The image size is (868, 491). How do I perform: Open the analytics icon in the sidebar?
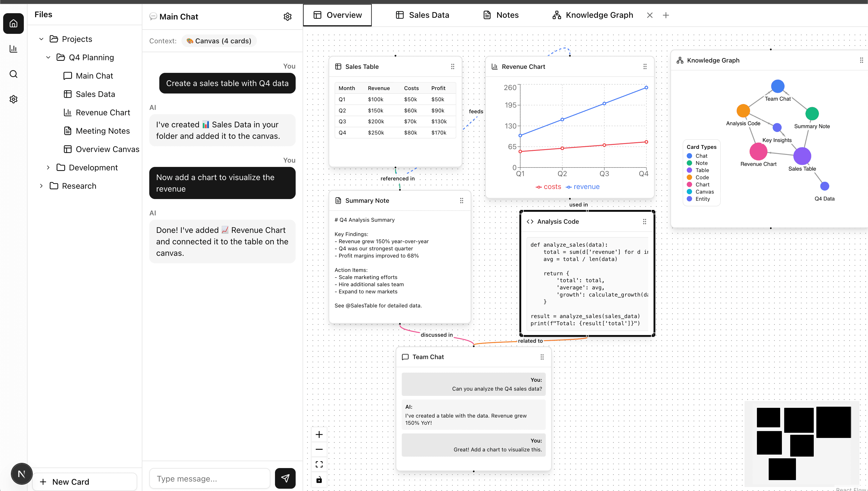coord(13,48)
